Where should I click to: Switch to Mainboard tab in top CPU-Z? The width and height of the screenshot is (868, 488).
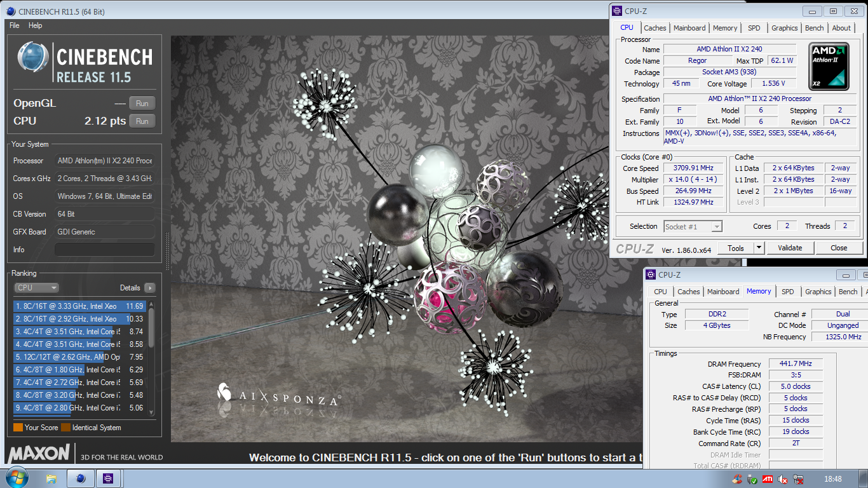689,28
